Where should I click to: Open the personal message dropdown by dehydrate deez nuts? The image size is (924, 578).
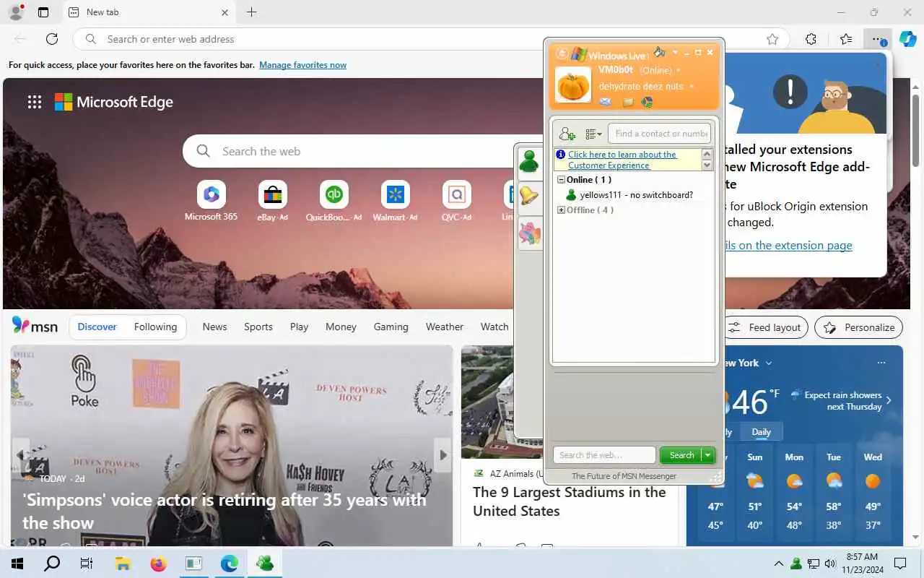click(x=692, y=87)
